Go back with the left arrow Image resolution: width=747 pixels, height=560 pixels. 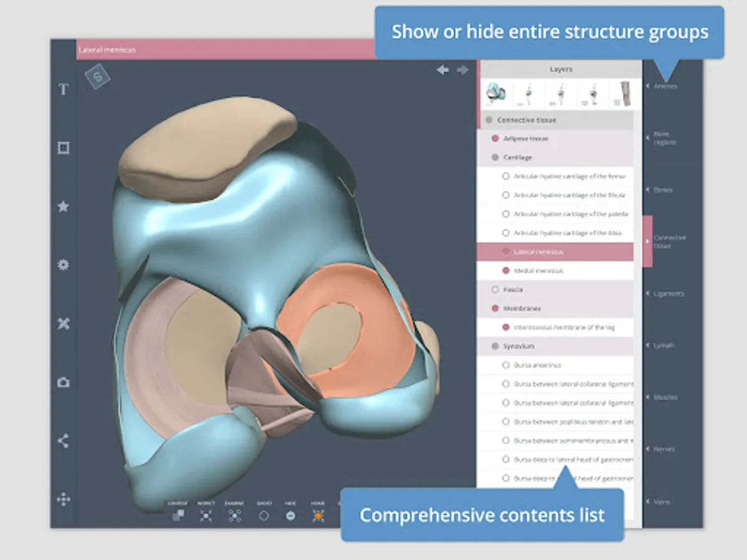(443, 70)
